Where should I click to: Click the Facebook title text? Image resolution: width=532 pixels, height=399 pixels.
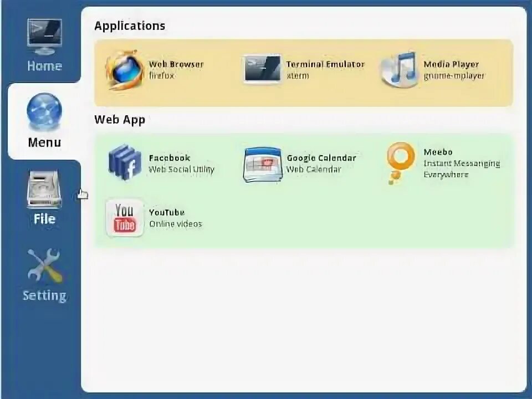click(170, 158)
